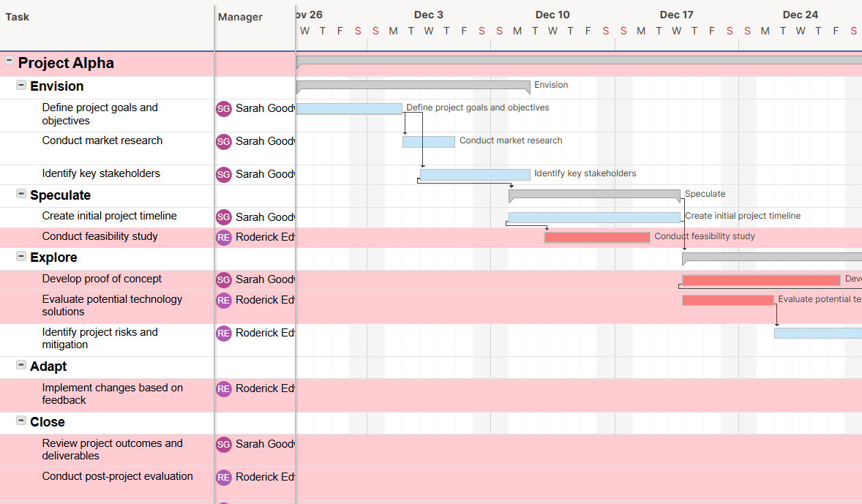Select the SG avatar beside Conduct market research
The width and height of the screenshot is (862, 504).
point(223,141)
